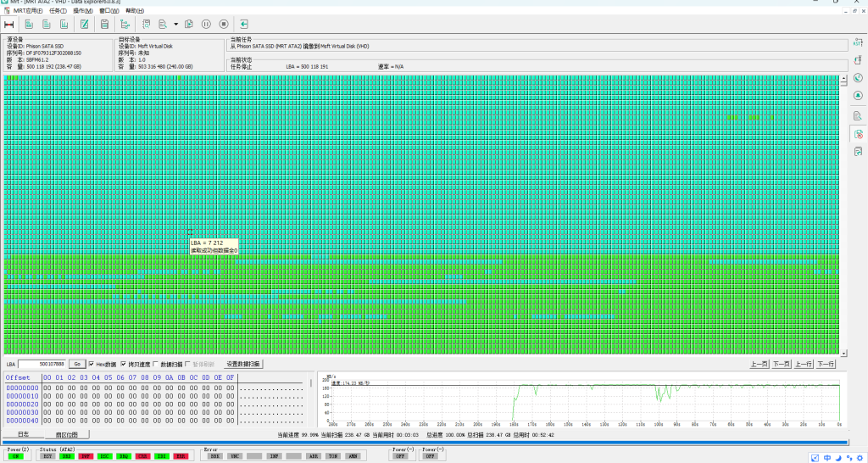Click the checkmark square tray icon
This screenshot has width=868, height=463.
click(x=815, y=458)
